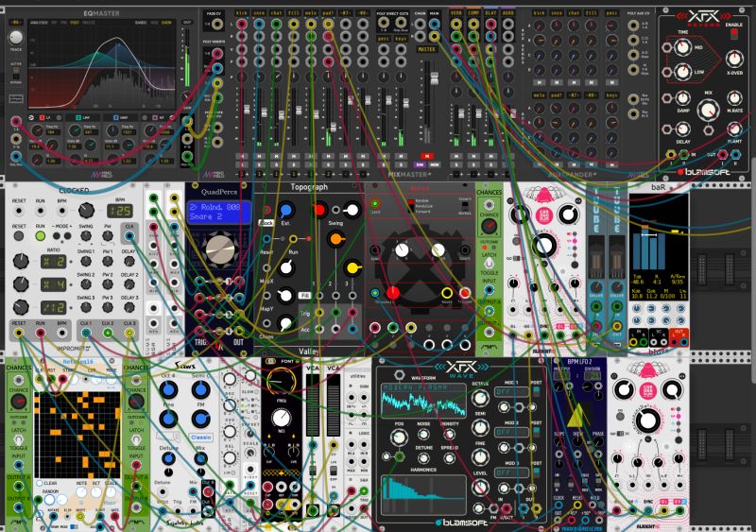
Task: Click the XFX Reverb MIX knob
Action: coord(708,110)
